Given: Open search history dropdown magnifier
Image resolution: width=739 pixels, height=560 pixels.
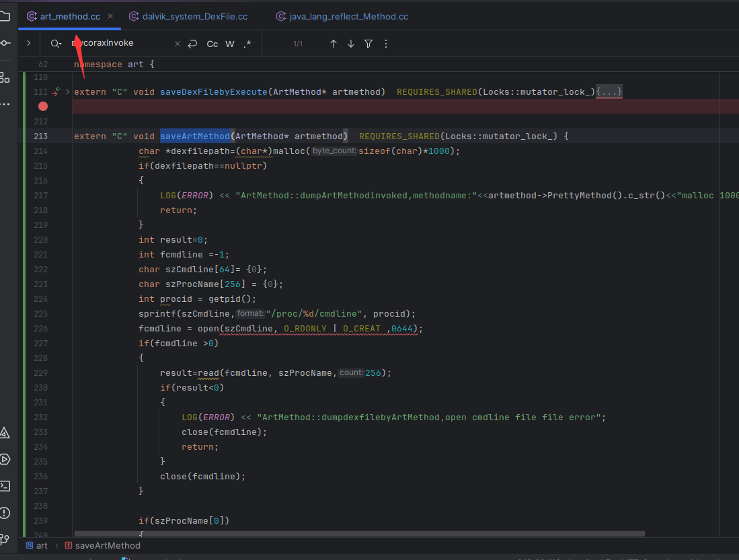Looking at the screenshot, I should point(55,44).
